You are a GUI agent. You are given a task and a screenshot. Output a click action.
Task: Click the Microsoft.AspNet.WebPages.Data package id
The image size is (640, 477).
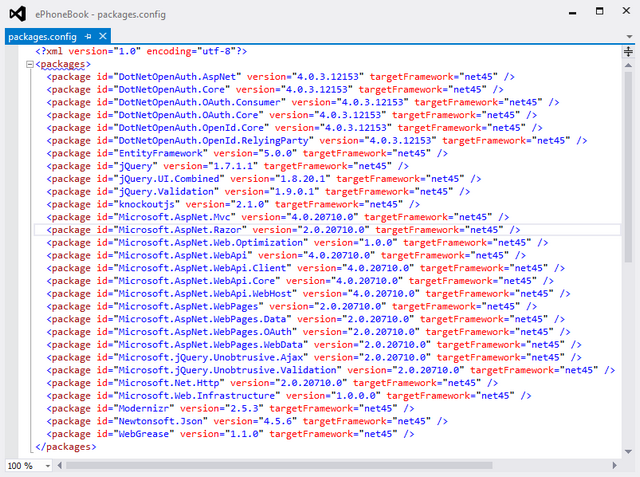[202, 319]
